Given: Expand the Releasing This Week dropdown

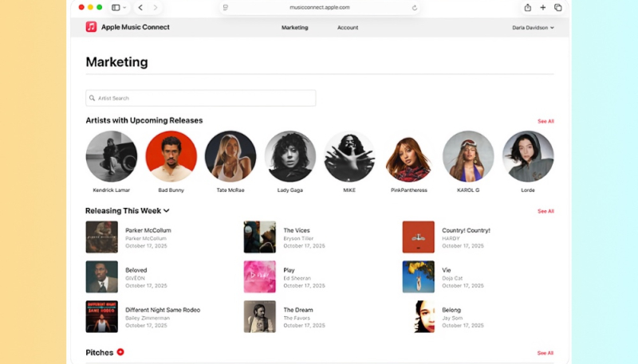Looking at the screenshot, I should pyautogui.click(x=167, y=210).
